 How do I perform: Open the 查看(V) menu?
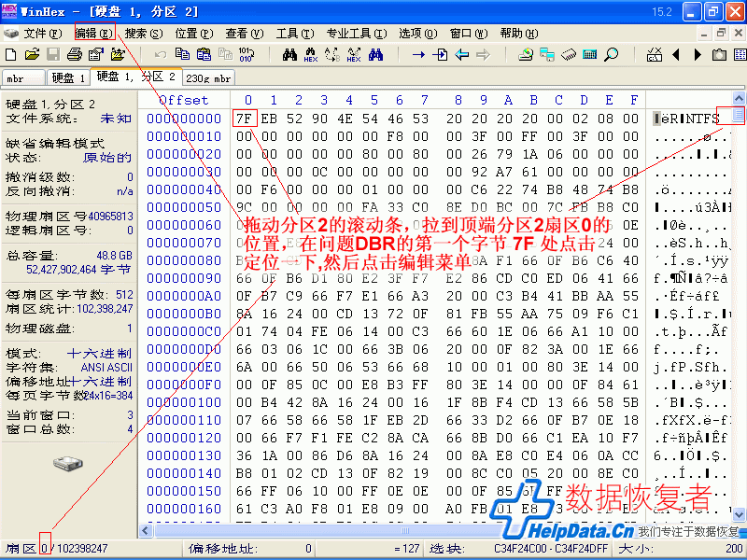click(x=245, y=34)
